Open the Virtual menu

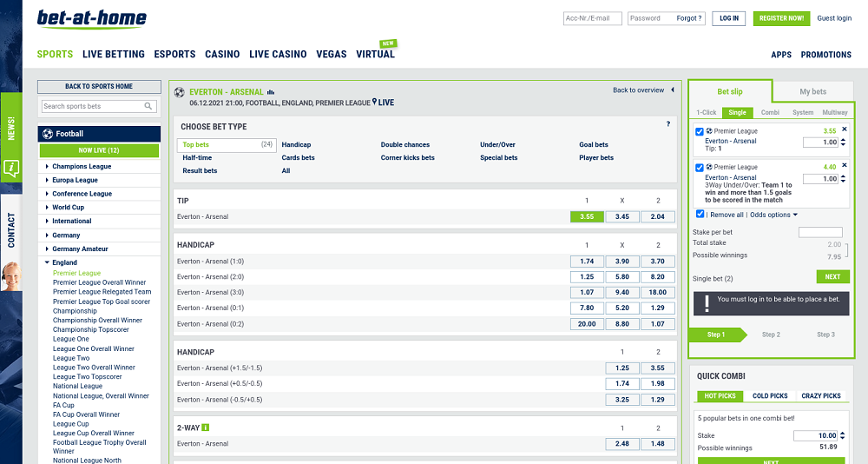point(375,55)
